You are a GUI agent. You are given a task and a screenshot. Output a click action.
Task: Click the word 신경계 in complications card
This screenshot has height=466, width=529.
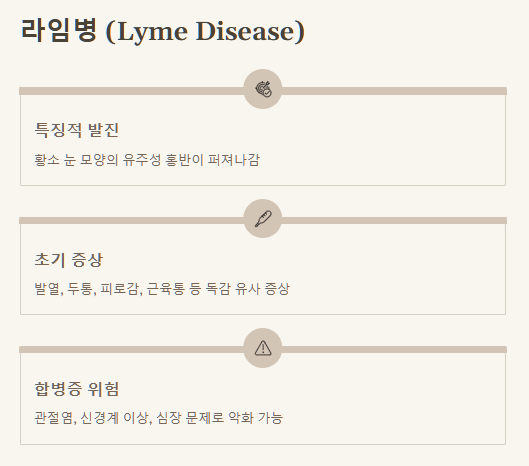[99, 418]
